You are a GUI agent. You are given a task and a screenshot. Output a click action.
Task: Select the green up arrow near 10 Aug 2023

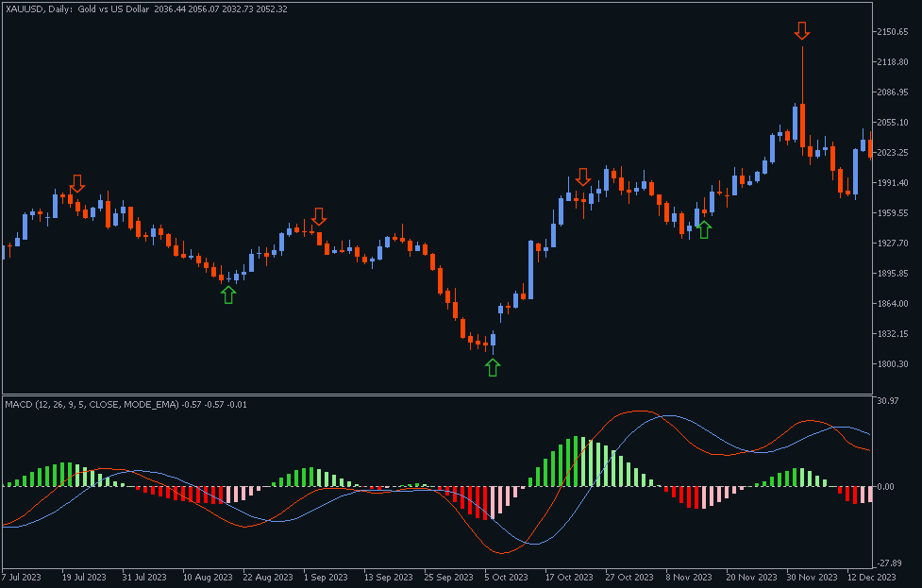227,293
